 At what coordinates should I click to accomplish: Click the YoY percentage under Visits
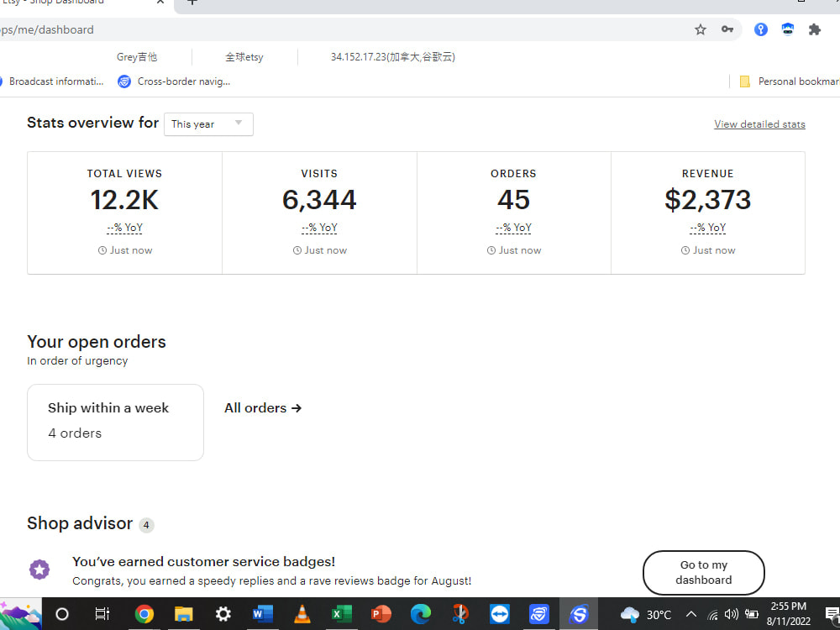pyautogui.click(x=319, y=228)
